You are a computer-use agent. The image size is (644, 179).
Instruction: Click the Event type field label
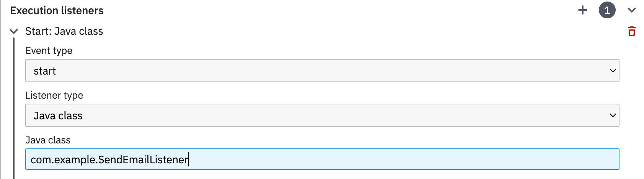[49, 51]
